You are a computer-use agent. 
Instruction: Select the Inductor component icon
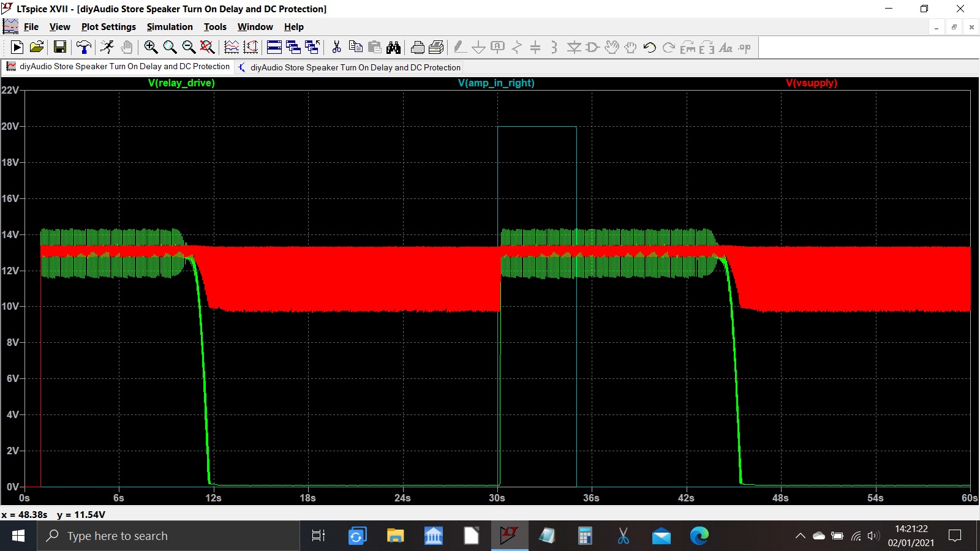pos(554,47)
